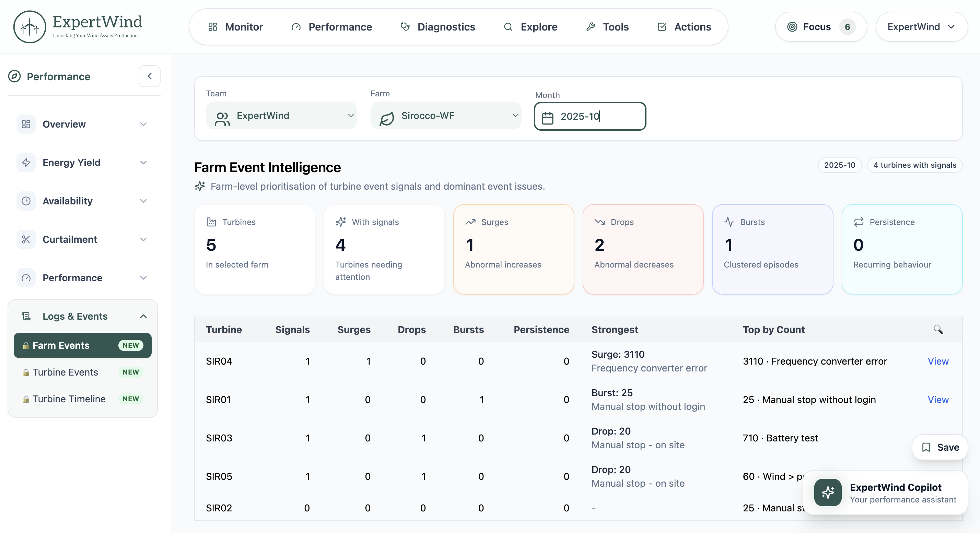The image size is (980, 533).
Task: Click the Diagnostics stethoscope icon
Action: click(x=405, y=27)
